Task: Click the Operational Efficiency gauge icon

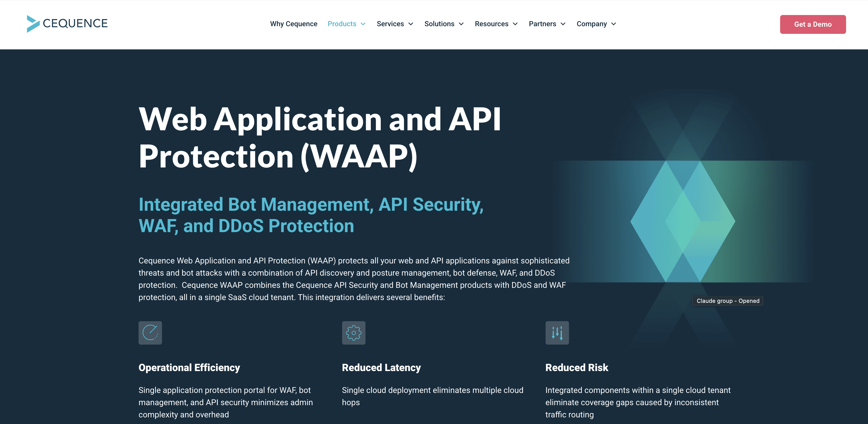Action: pos(150,333)
